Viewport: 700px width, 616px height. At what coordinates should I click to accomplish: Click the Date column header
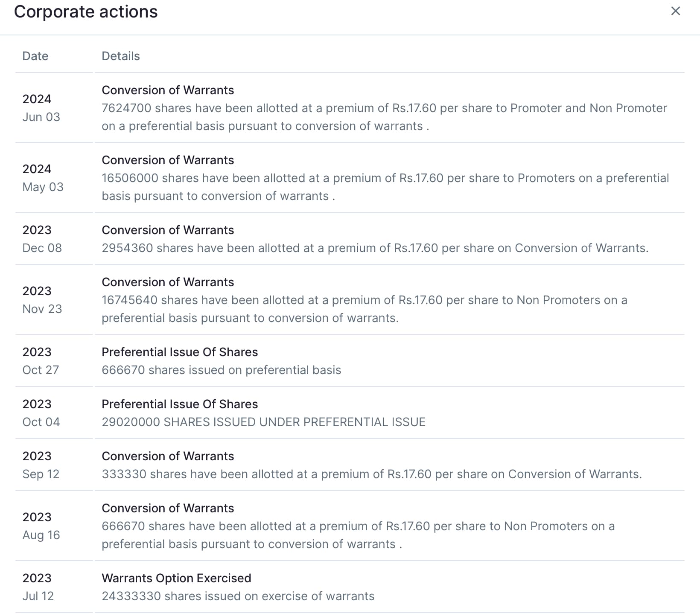[35, 56]
